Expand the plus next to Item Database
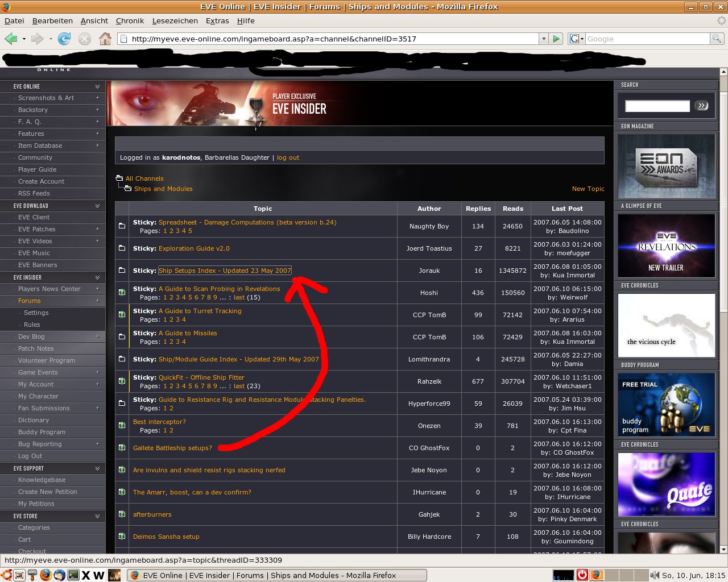This screenshot has width=728, height=582. click(x=97, y=145)
